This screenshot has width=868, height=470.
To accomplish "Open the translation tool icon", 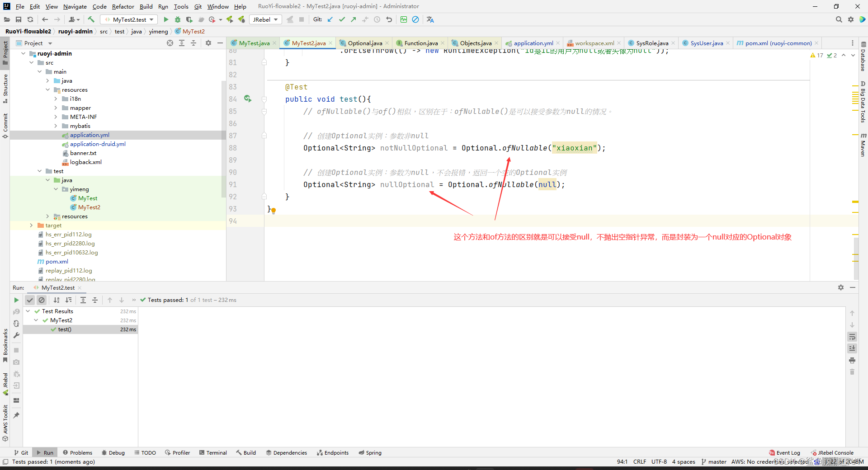I will click(x=430, y=19).
